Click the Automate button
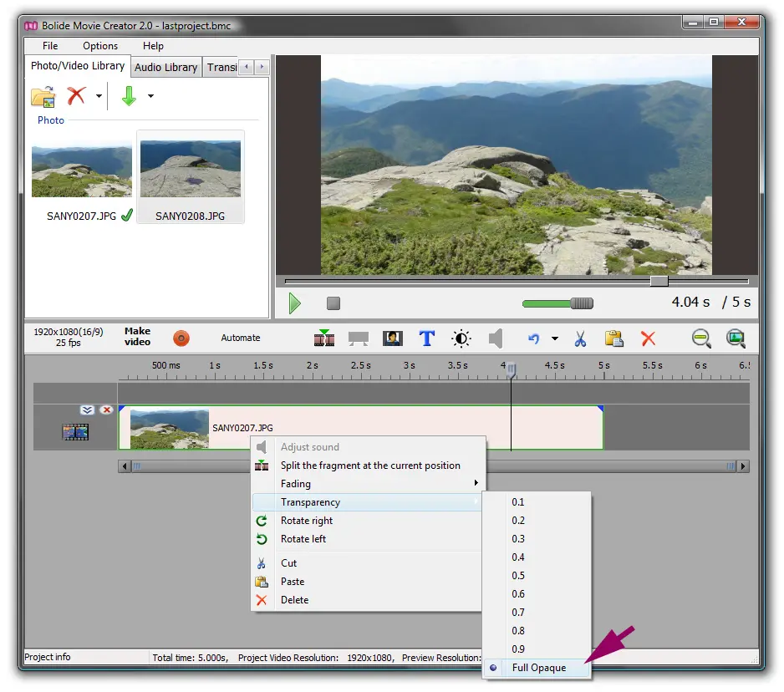Viewport: 784px width, 692px height. click(241, 338)
